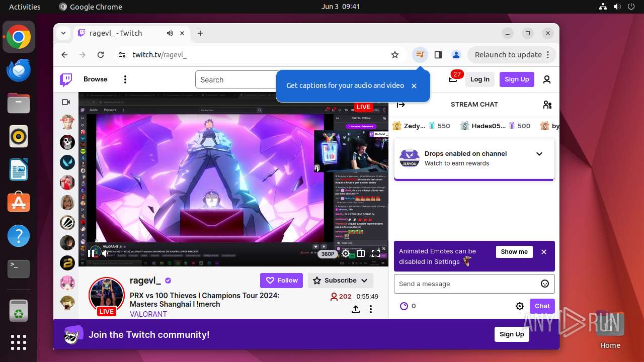
Task: Open the striped black-white logo channel in sidebar
Action: coord(67,222)
